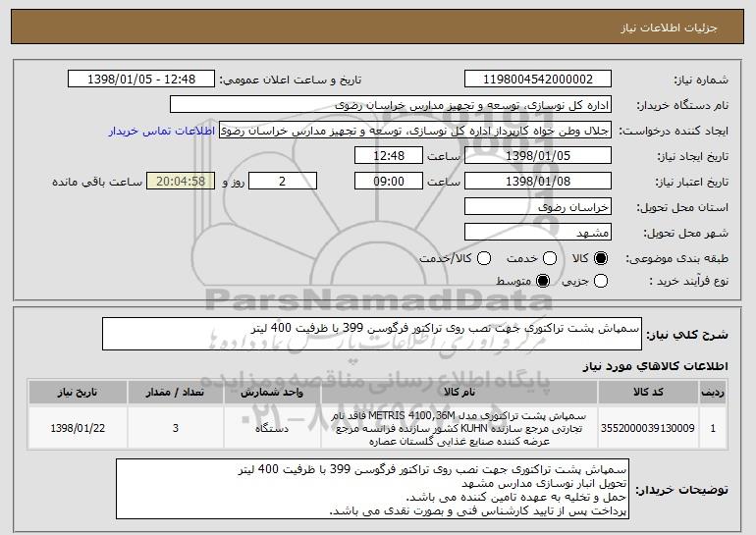Select the کالا radio button

point(601,259)
